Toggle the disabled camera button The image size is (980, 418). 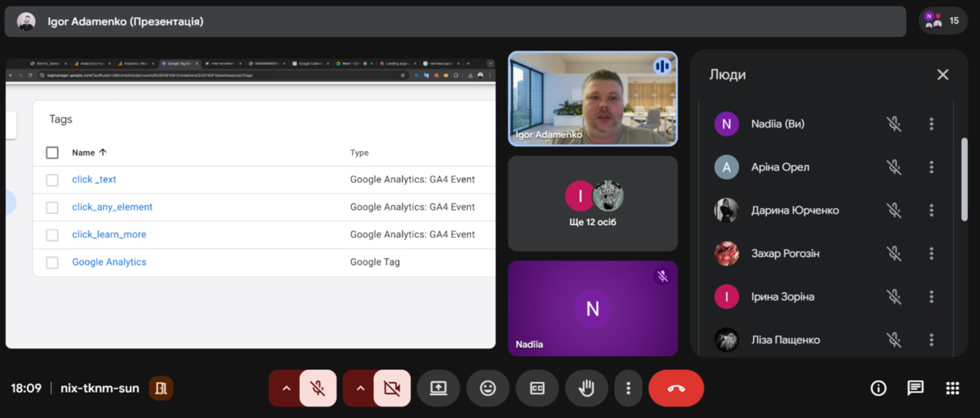392,389
